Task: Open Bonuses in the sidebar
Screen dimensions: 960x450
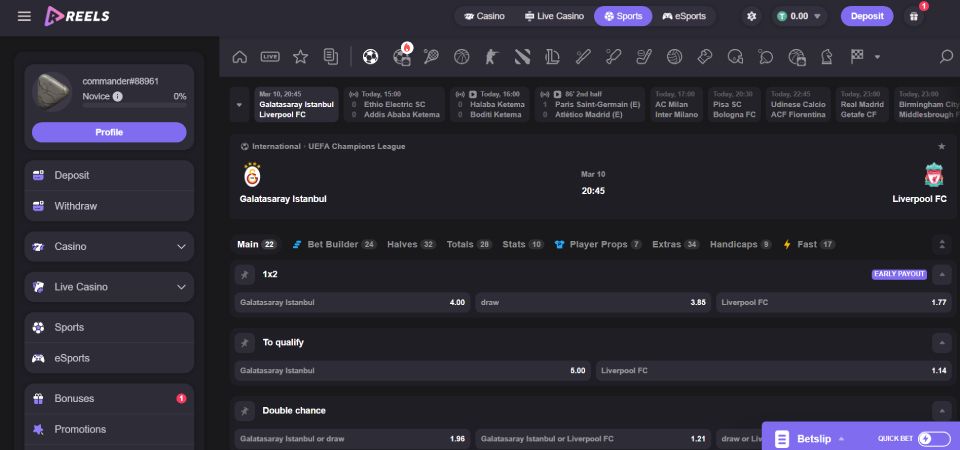Action: point(109,399)
